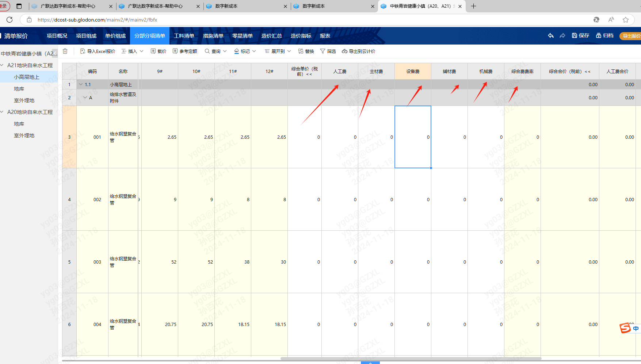
Task: Close the 中铁青岩健康小镇 browser tab
Action: pyautogui.click(x=460, y=6)
